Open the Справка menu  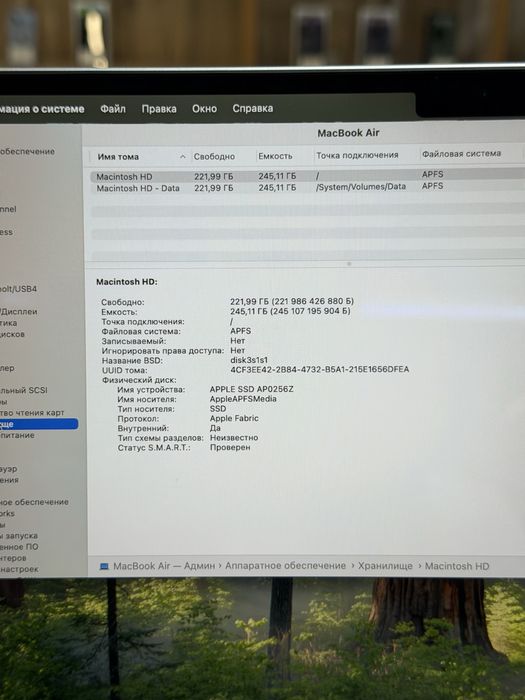(253, 108)
